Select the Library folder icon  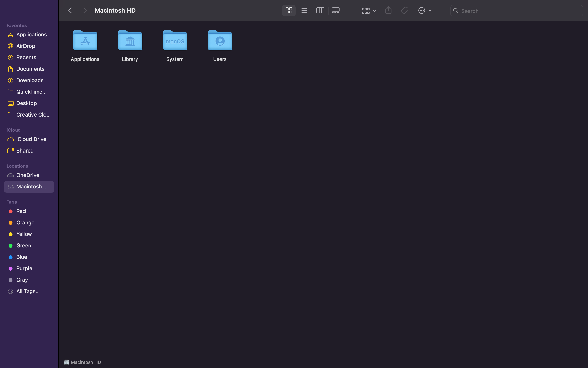click(x=130, y=40)
